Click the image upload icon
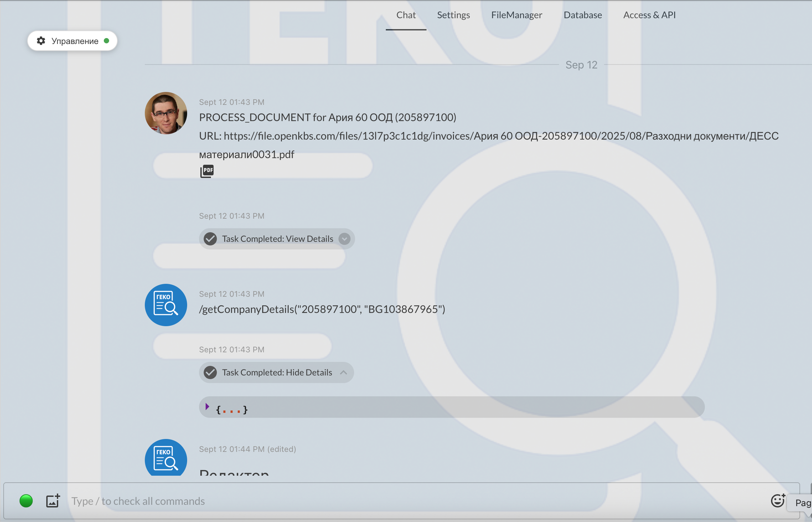The width and height of the screenshot is (812, 522). (53, 500)
